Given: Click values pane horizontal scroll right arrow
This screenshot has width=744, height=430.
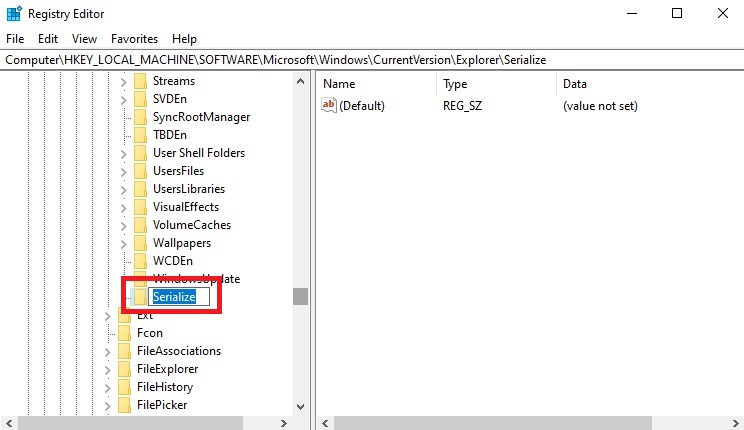Looking at the screenshot, I should point(735,423).
